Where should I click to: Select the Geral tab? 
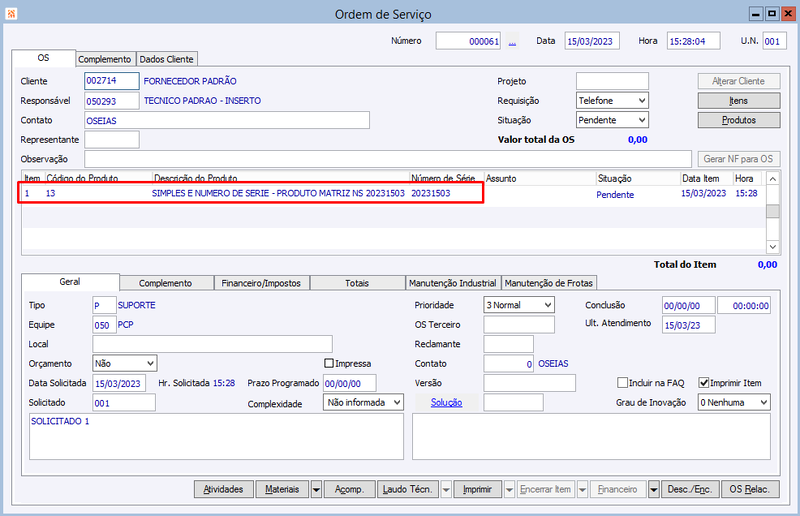click(70, 282)
